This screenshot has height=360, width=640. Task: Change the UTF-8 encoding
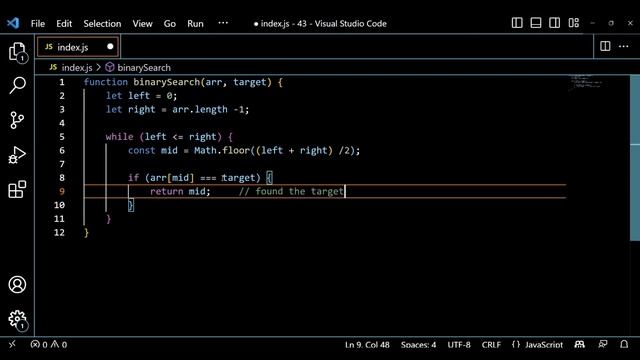pyautogui.click(x=459, y=344)
